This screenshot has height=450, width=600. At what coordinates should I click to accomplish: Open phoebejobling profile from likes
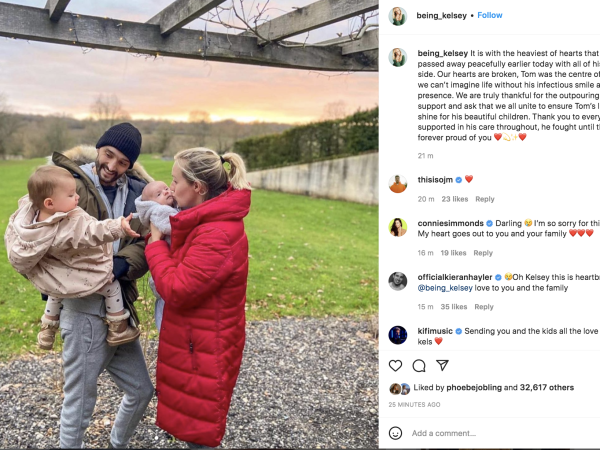[474, 388]
